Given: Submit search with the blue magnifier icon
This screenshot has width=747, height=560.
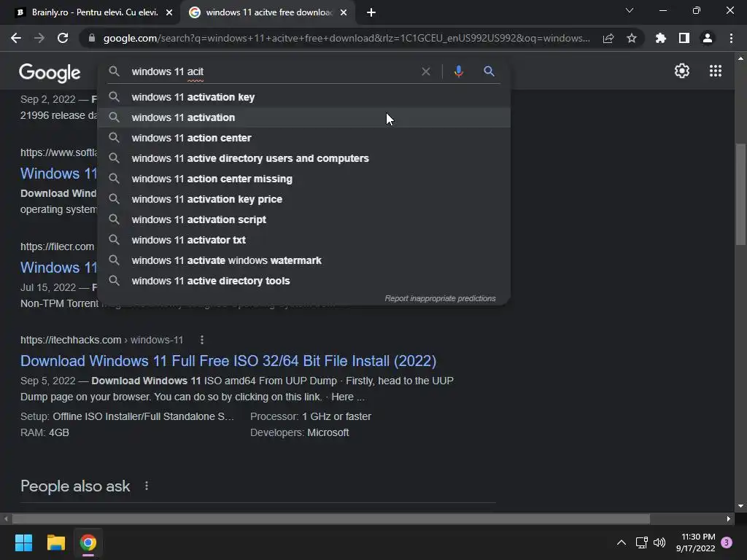Looking at the screenshot, I should click(x=489, y=71).
